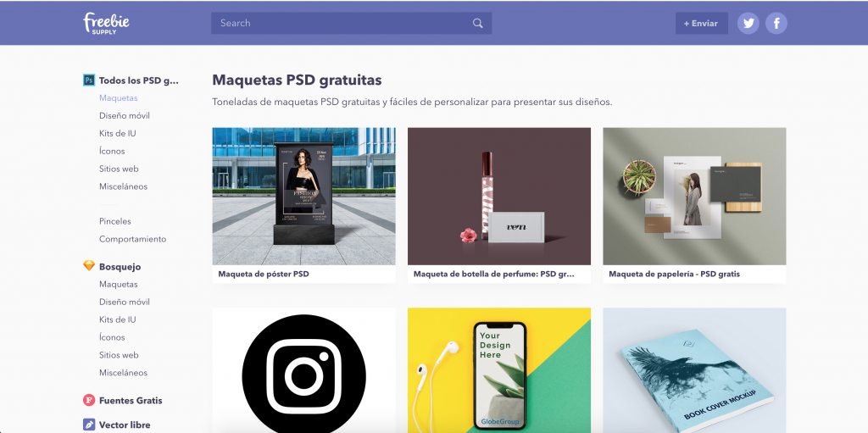Select Sitios web under the PSD section
Image resolution: width=868 pixels, height=433 pixels.
click(119, 169)
